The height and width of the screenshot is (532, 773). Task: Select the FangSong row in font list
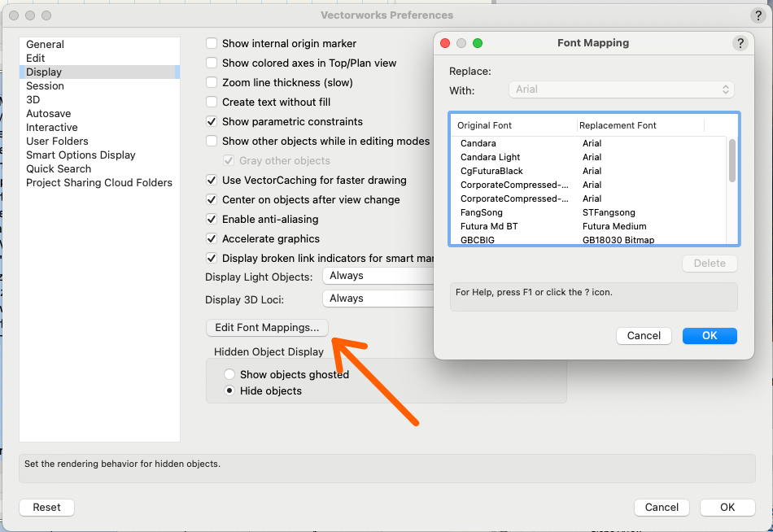coord(513,212)
